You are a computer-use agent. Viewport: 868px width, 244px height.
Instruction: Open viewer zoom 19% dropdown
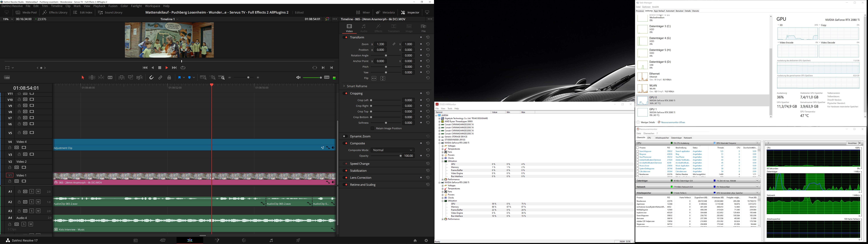click(8, 19)
